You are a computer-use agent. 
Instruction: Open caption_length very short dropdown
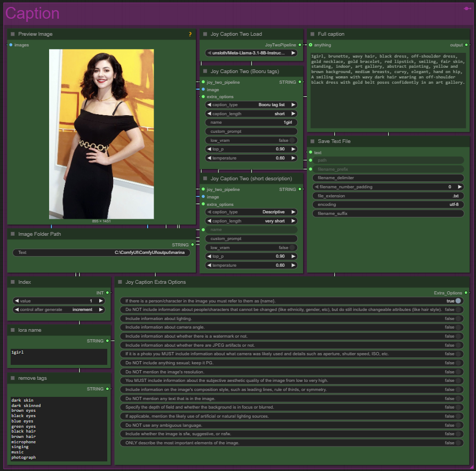251,221
